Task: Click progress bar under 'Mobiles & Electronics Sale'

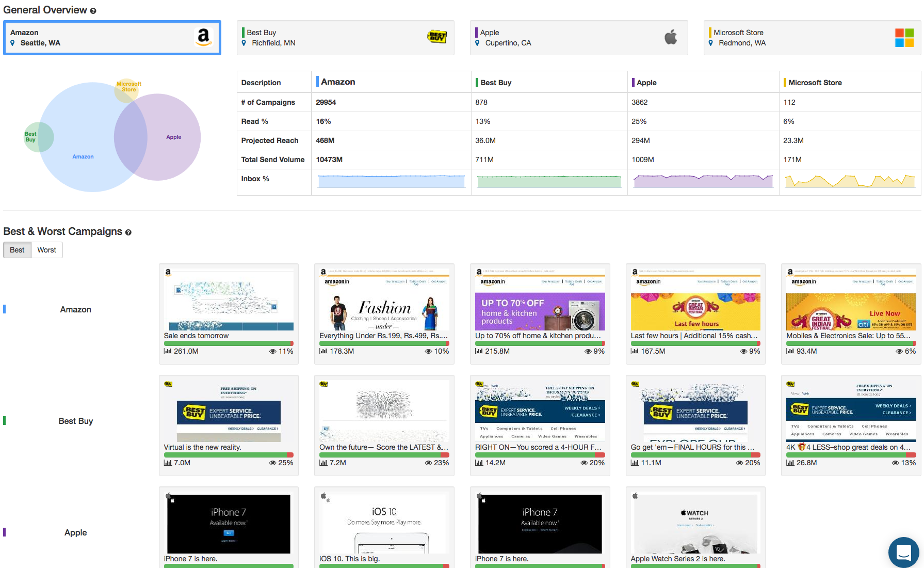Action: click(851, 343)
